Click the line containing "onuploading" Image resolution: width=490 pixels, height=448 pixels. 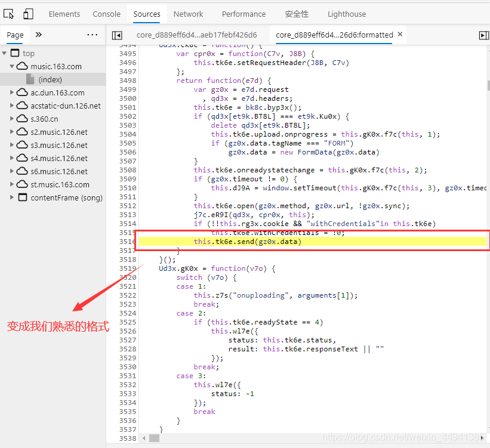point(275,295)
